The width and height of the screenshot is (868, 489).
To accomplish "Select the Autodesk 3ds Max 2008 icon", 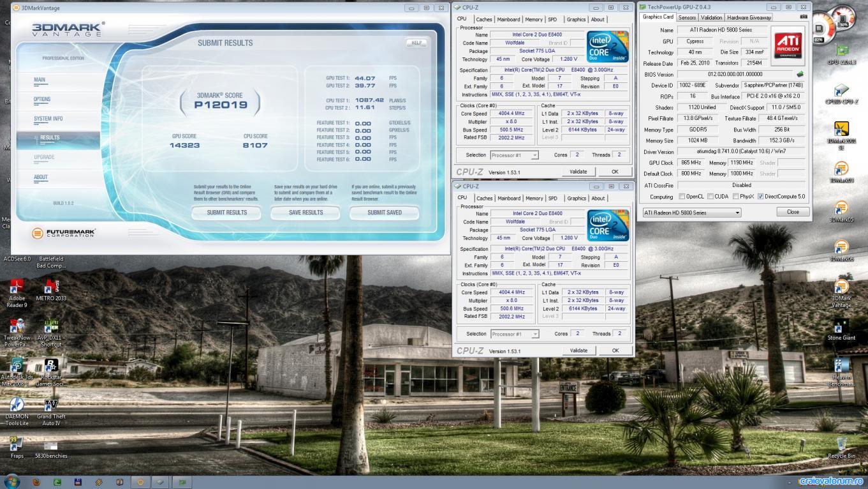I will 17,372.
